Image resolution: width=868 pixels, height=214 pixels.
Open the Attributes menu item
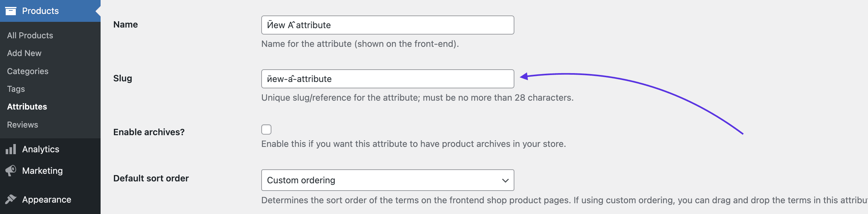click(27, 106)
